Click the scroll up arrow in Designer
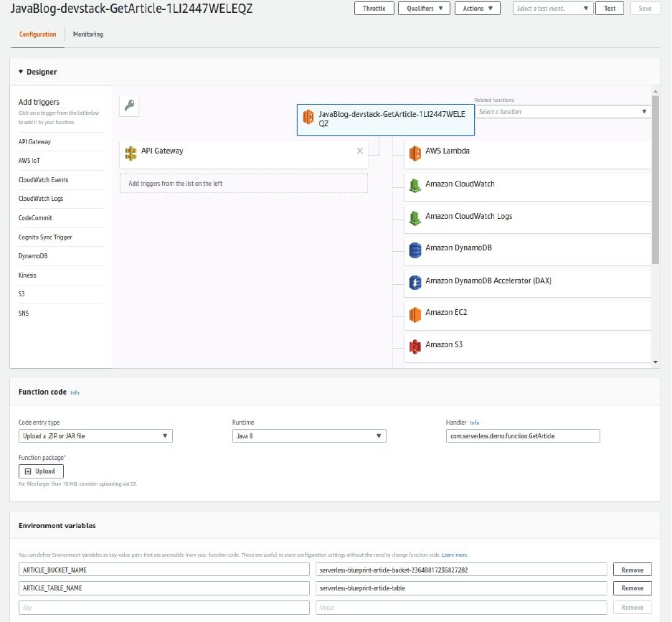Viewport: 672px width, 622px height. (656, 91)
